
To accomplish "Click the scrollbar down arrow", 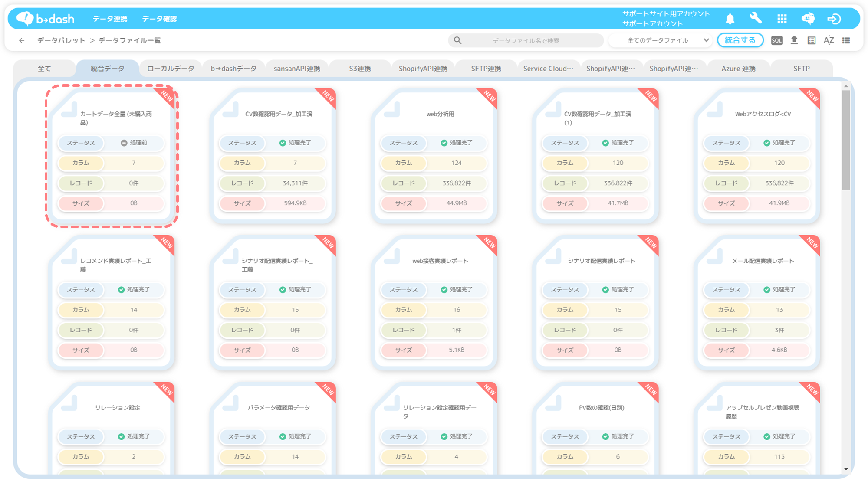I will pyautogui.click(x=846, y=469).
